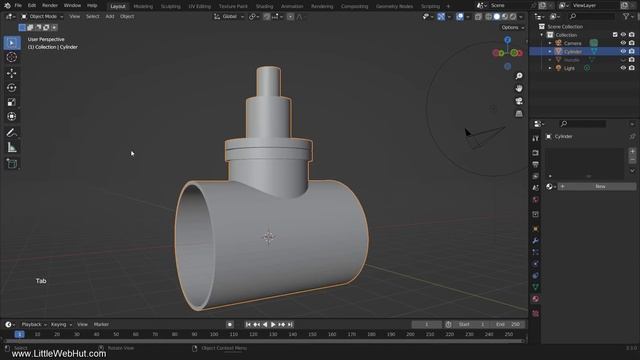Select the Cursor tool
Image resolution: width=640 pixels, height=360 pixels.
12,58
